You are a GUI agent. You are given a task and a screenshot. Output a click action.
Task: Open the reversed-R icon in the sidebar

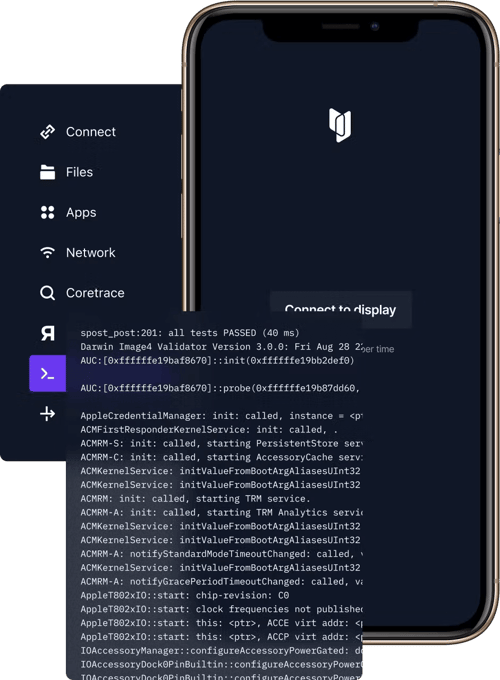pyautogui.click(x=48, y=333)
